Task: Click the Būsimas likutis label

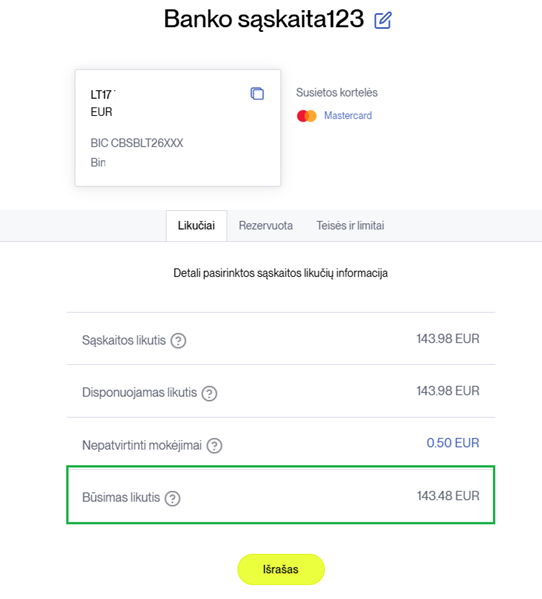Action: (121, 497)
